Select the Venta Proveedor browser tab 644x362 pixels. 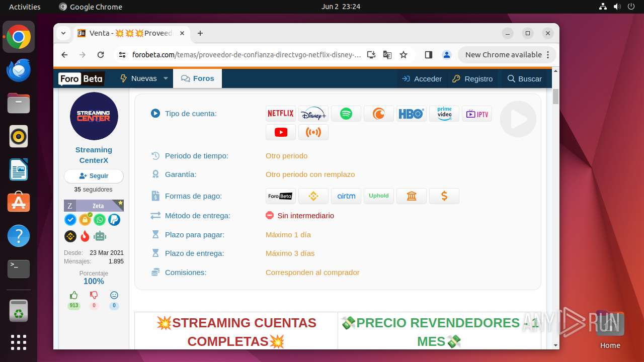click(131, 33)
